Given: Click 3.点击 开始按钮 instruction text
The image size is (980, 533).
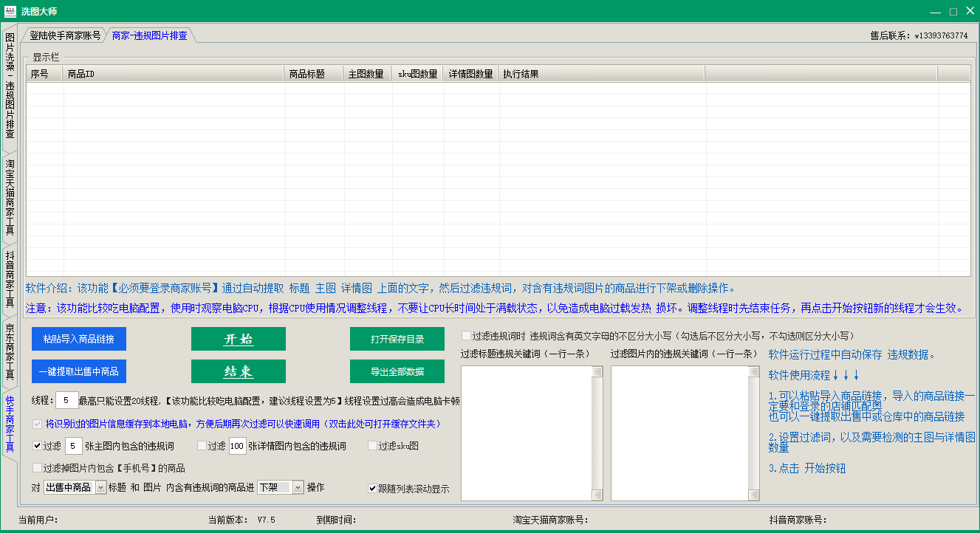Looking at the screenshot, I should pos(807,468).
